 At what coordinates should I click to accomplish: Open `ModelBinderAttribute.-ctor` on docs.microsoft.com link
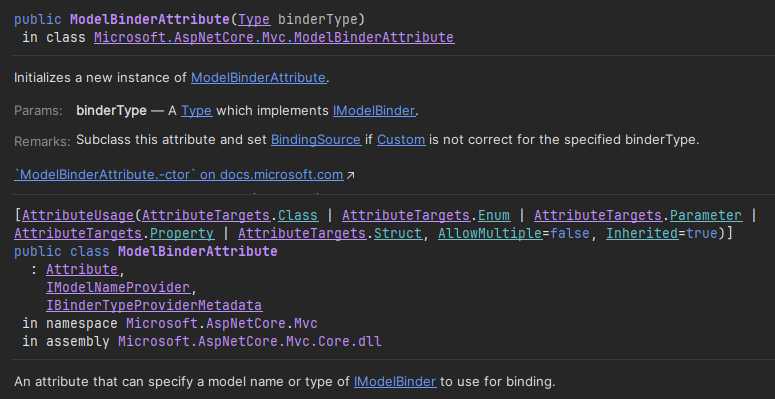point(178,175)
